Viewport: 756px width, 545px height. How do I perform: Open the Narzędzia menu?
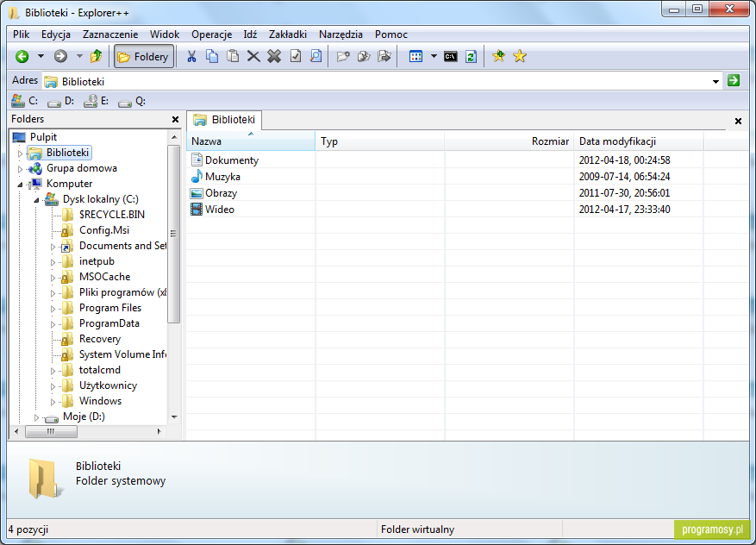point(341,34)
